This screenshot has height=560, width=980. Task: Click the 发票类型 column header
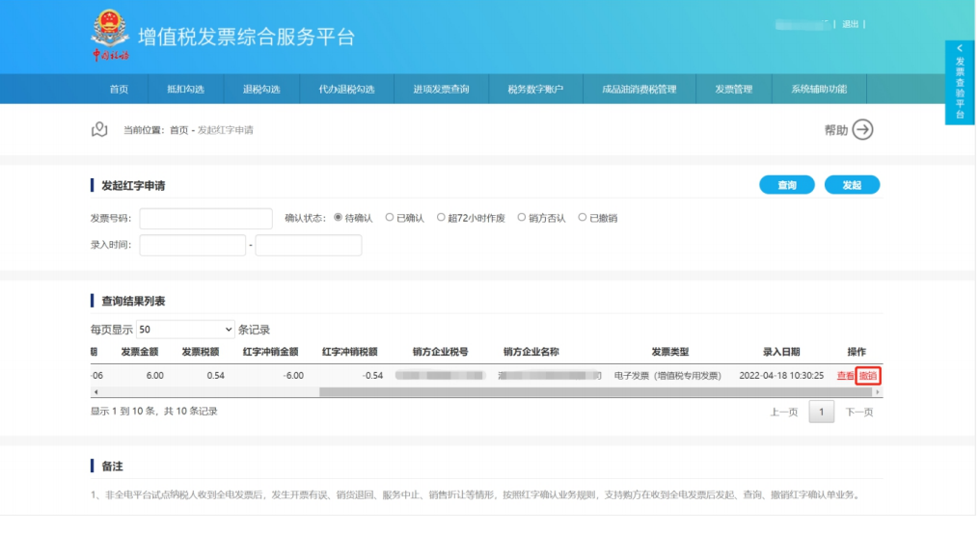pos(670,352)
